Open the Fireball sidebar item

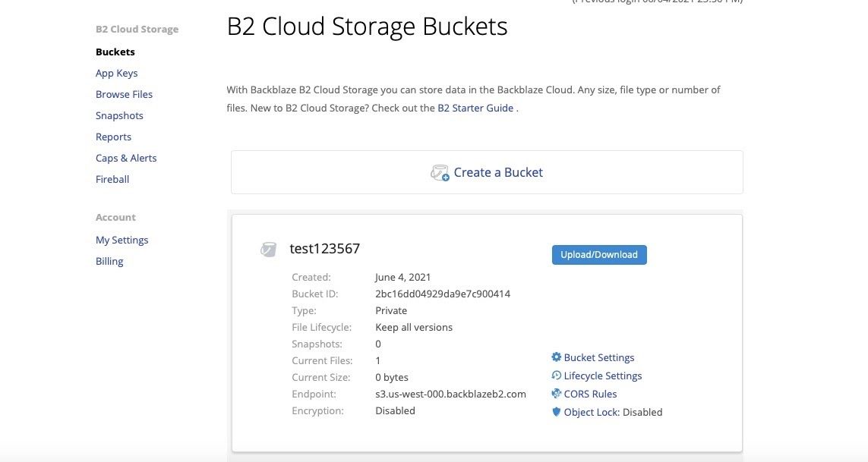pos(112,180)
